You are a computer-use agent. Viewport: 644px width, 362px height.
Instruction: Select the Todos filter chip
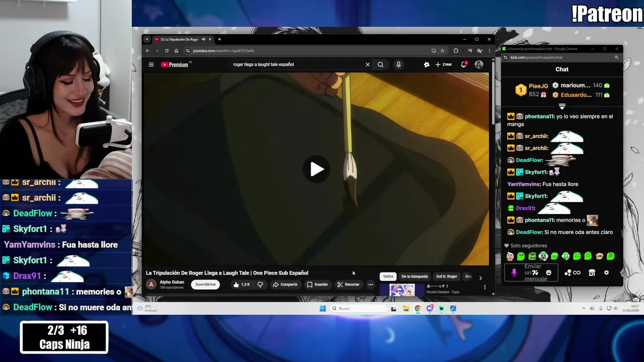pyautogui.click(x=388, y=277)
